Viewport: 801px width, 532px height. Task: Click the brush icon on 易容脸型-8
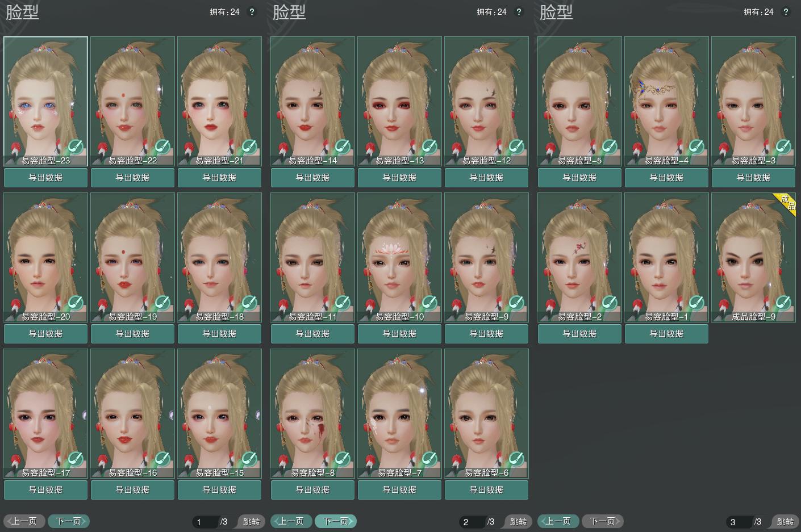click(x=343, y=459)
